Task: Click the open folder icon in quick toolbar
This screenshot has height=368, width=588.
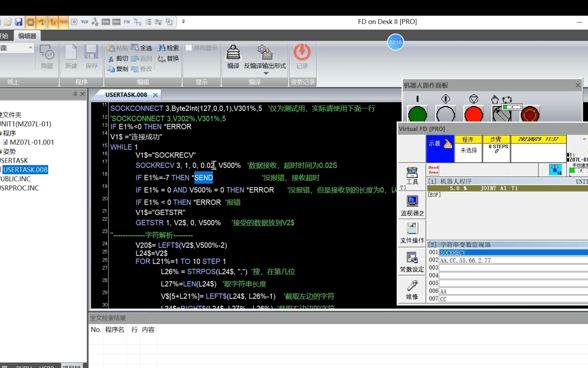Action: click(8, 22)
